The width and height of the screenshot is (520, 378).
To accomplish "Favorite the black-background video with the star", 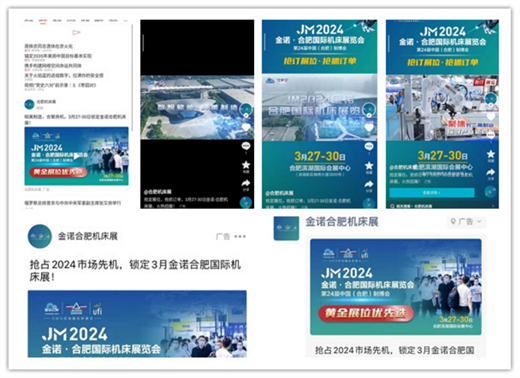I will (246, 166).
